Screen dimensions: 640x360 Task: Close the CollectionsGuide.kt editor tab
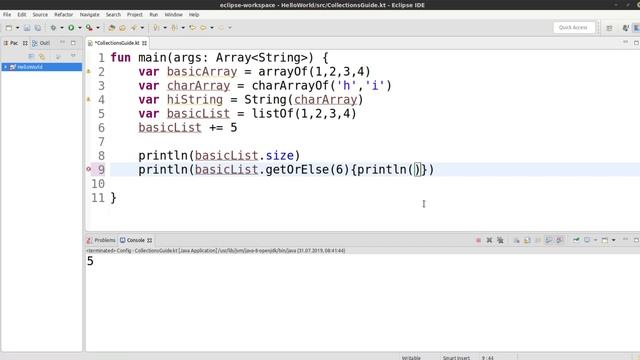pyautogui.click(x=144, y=43)
